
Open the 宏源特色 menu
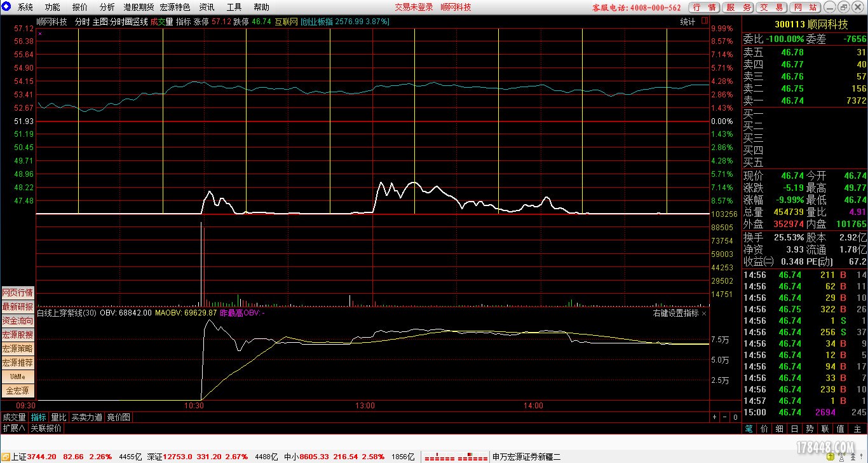coord(175,8)
